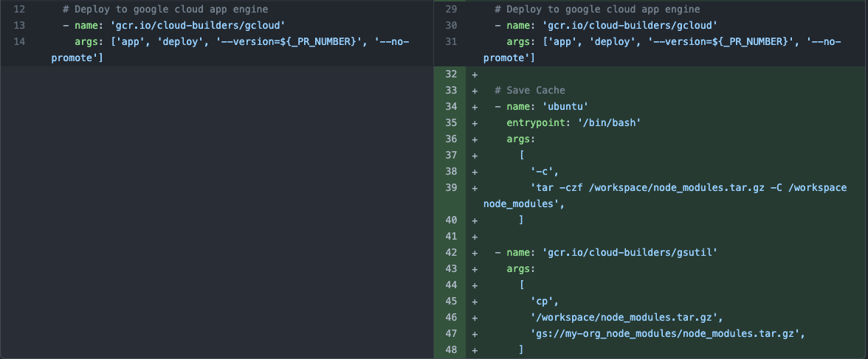Click line number 12 in left pane

click(x=19, y=10)
